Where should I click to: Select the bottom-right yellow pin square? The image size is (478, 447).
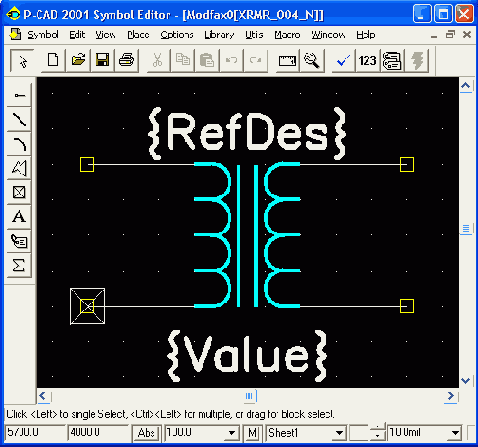tap(407, 306)
